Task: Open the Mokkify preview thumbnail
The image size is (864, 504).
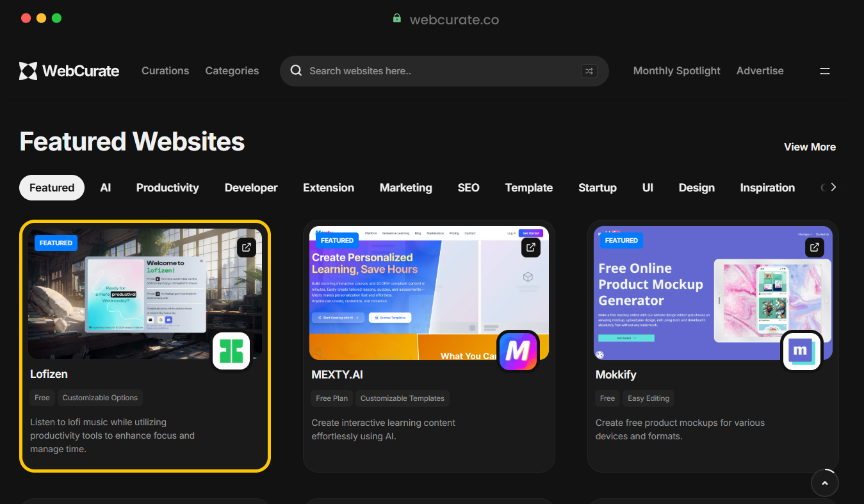Action: click(x=713, y=293)
